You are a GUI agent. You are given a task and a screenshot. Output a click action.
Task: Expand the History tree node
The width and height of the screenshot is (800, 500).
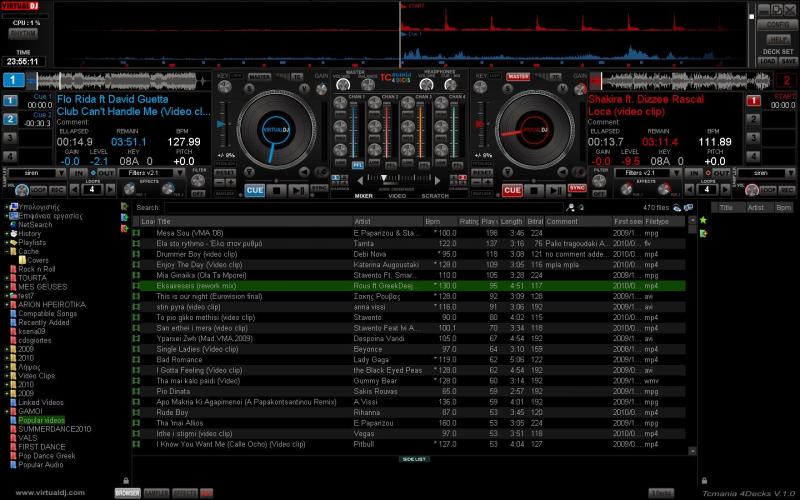point(7,234)
